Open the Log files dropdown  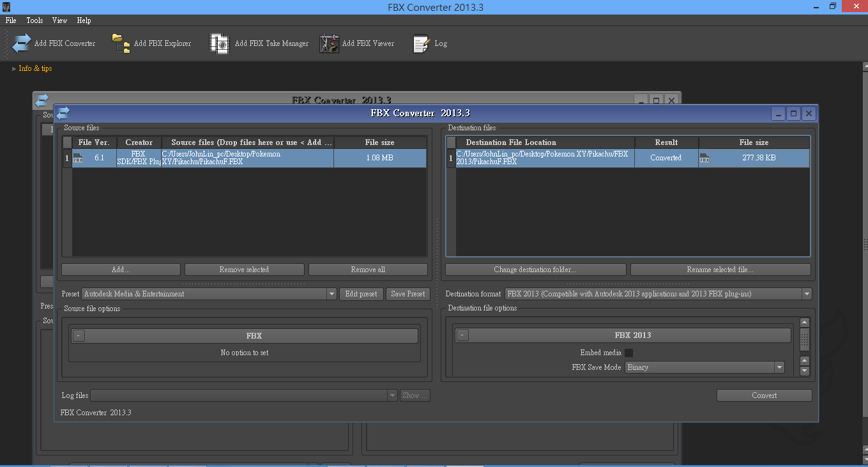tap(245, 395)
